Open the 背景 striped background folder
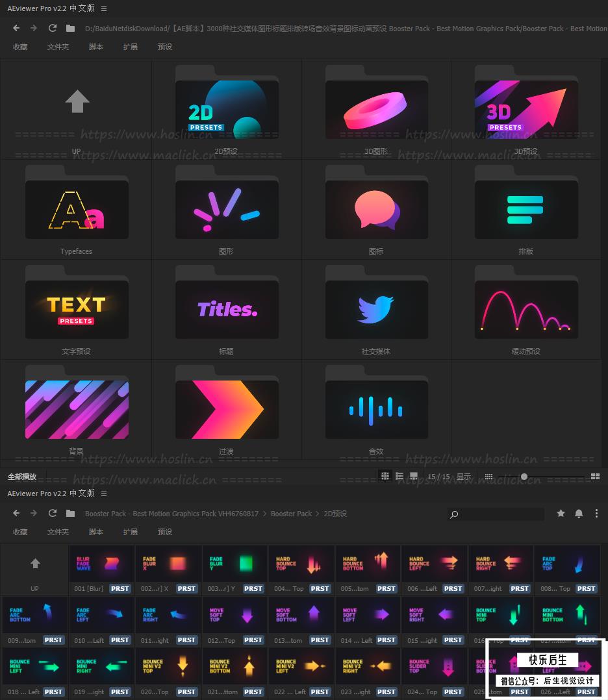Image resolution: width=608 pixels, height=700 pixels. [x=77, y=410]
